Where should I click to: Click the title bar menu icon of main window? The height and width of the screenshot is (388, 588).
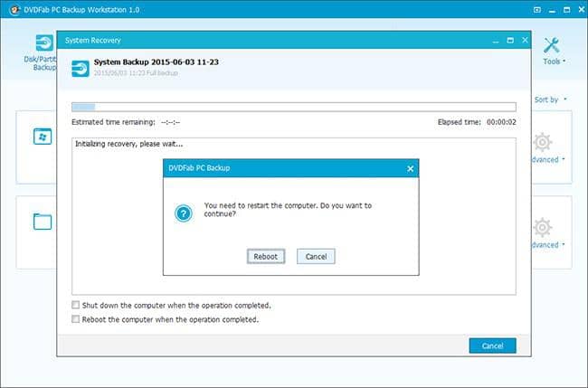(x=537, y=10)
